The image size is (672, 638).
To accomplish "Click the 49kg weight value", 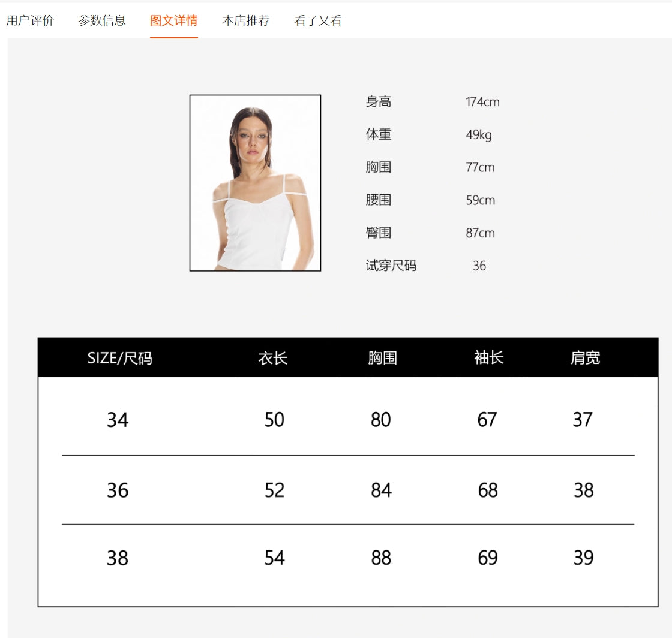I will [x=479, y=135].
